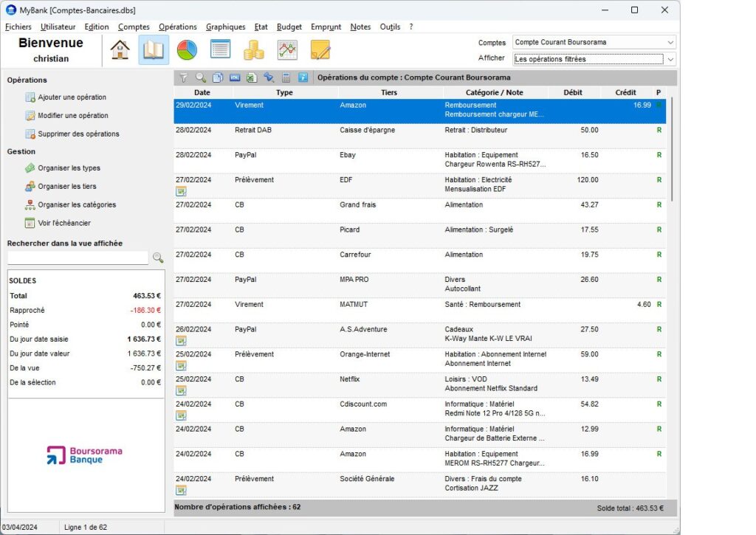Click the Excel export icon
This screenshot has width=756, height=535.
pos(252,77)
